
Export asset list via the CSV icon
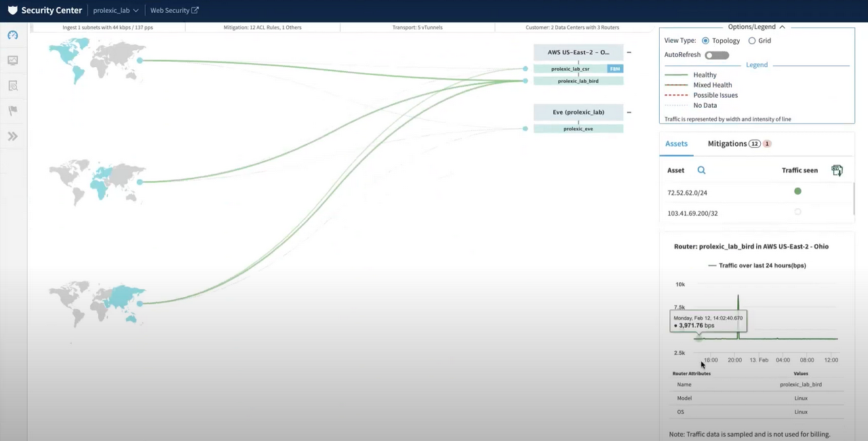click(837, 170)
